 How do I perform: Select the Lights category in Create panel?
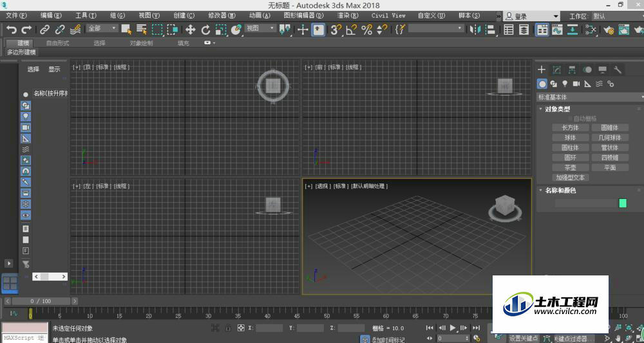pyautogui.click(x=565, y=84)
